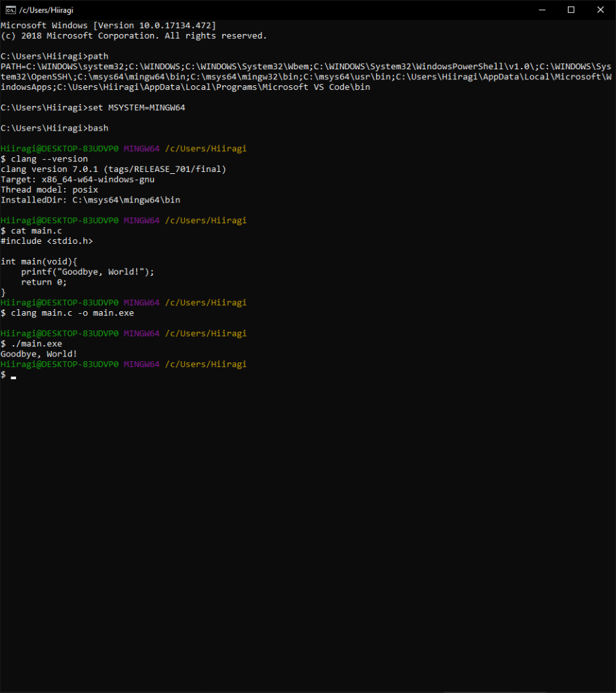
Task: Click the 'Thread model: posix' line
Action: pyautogui.click(x=49, y=190)
